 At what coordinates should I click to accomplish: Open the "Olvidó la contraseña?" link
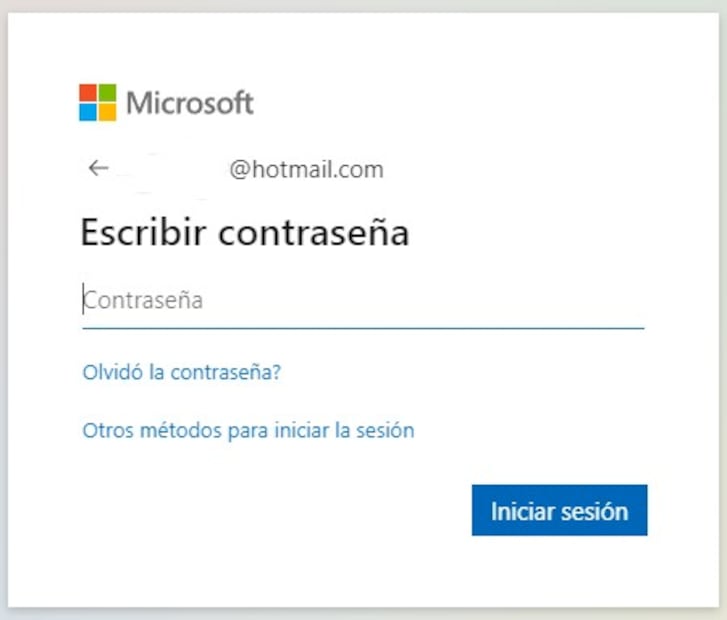pos(181,373)
